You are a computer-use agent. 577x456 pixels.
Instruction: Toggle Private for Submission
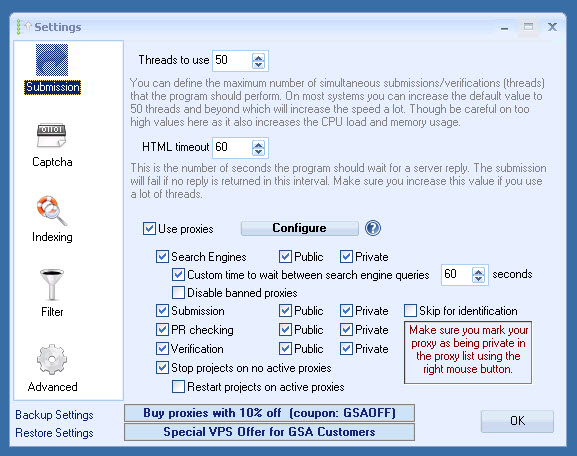coord(346,311)
